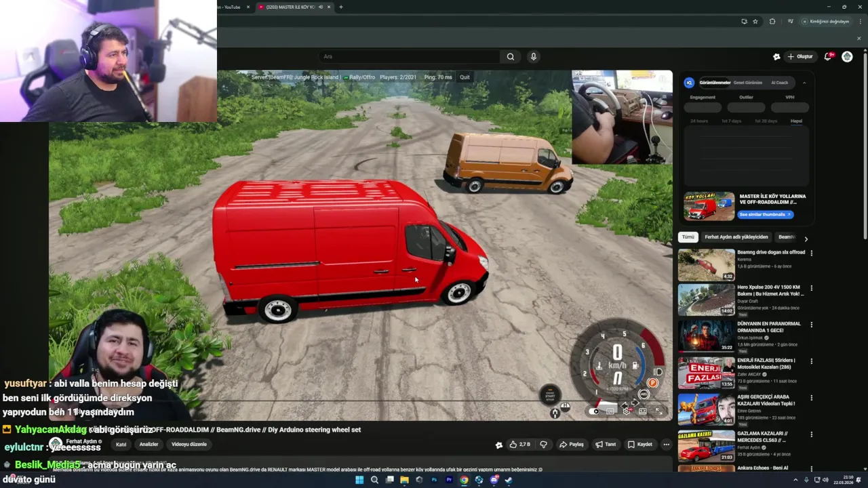Close the first YouTube browser tab
Viewport: 868px width, 488px height.
(x=248, y=7)
